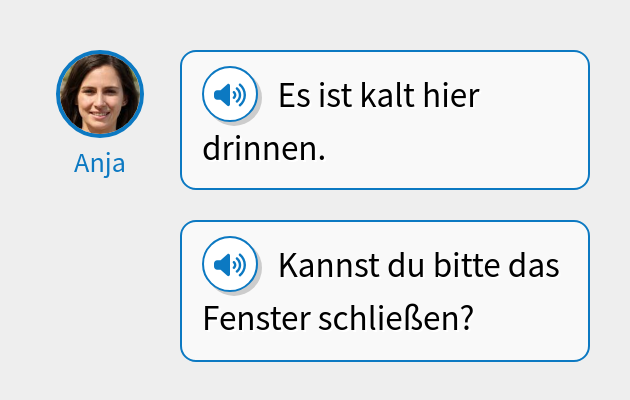This screenshot has height=400, width=630.
Task: Click the blank space right of "hier"
Action: pyautogui.click(x=530, y=96)
